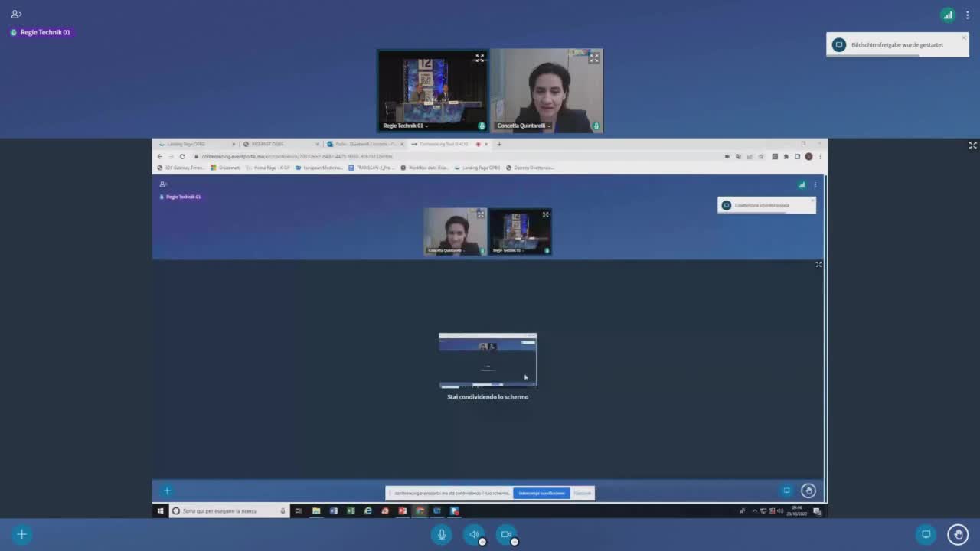
Task: Expand speaker device options arrow
Action: pyautogui.click(x=482, y=542)
